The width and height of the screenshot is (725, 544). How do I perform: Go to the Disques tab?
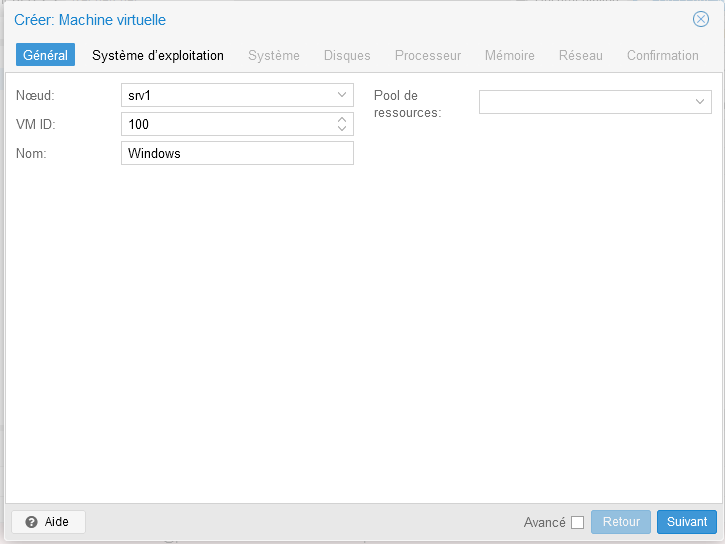tap(347, 55)
